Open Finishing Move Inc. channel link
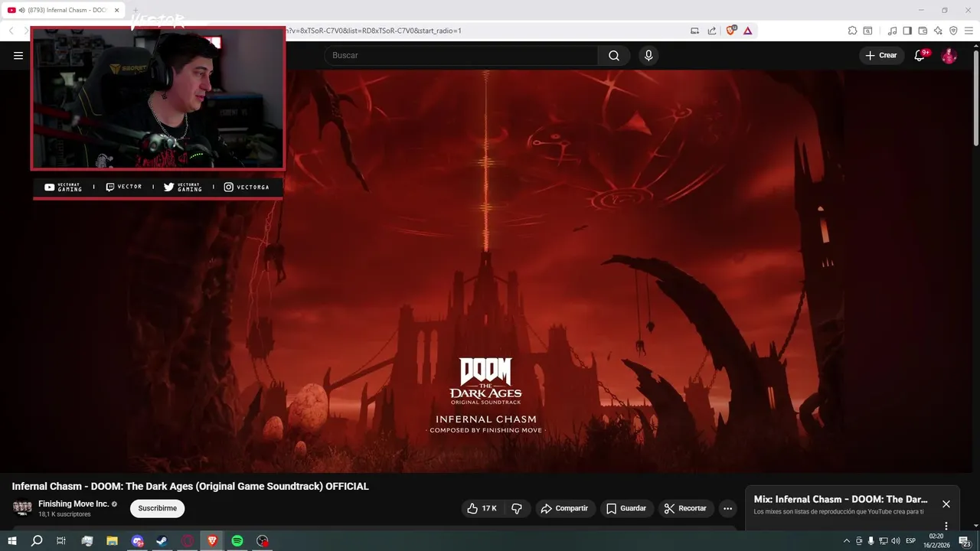This screenshot has height=551, width=980. 73,504
